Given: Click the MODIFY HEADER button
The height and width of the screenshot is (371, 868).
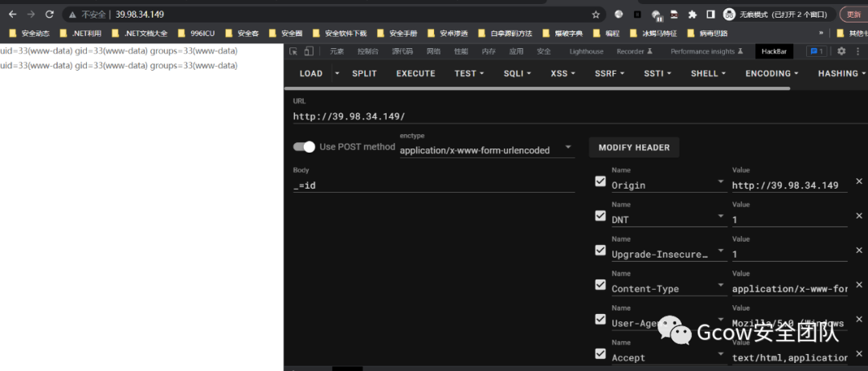Looking at the screenshot, I should (x=634, y=148).
